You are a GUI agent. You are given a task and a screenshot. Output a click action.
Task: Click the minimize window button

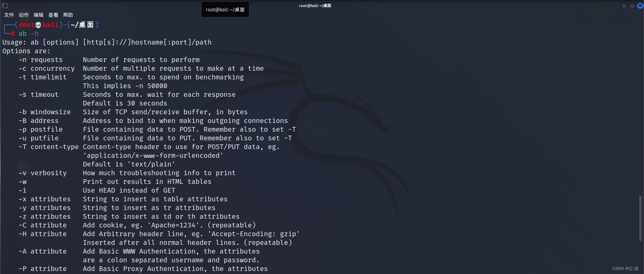pos(624,6)
